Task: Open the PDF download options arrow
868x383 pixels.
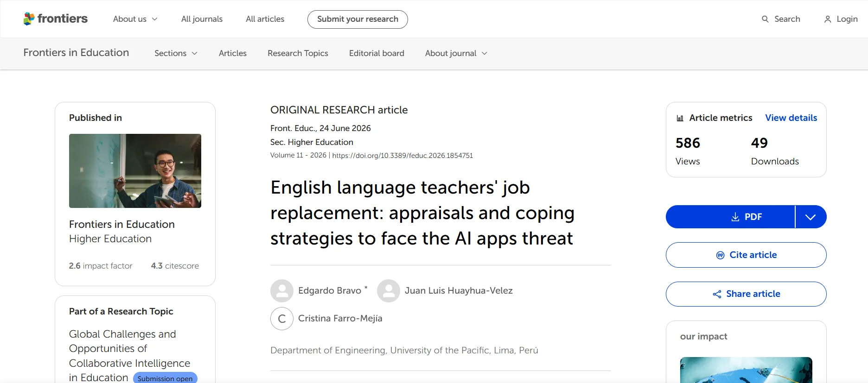Action: coord(811,217)
